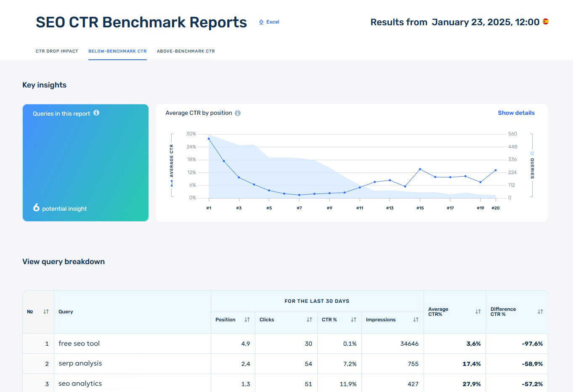Select average CTR value 27,9%
573x392 pixels.
[472, 384]
